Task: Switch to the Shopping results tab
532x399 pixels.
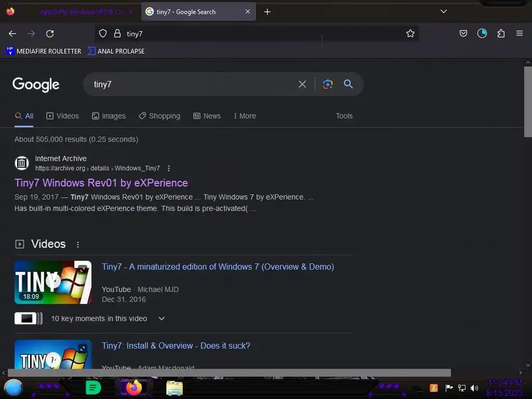Action: tap(159, 116)
